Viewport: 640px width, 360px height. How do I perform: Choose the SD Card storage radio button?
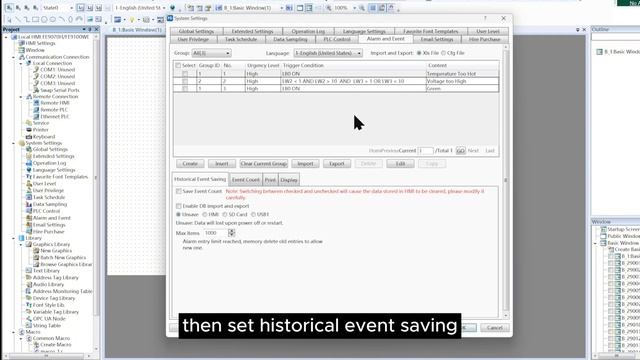click(x=225, y=214)
